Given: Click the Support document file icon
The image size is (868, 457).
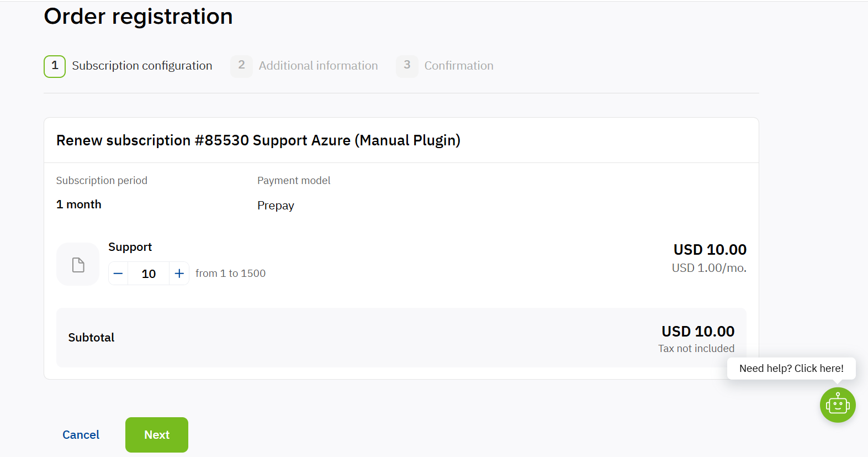Looking at the screenshot, I should (x=78, y=264).
